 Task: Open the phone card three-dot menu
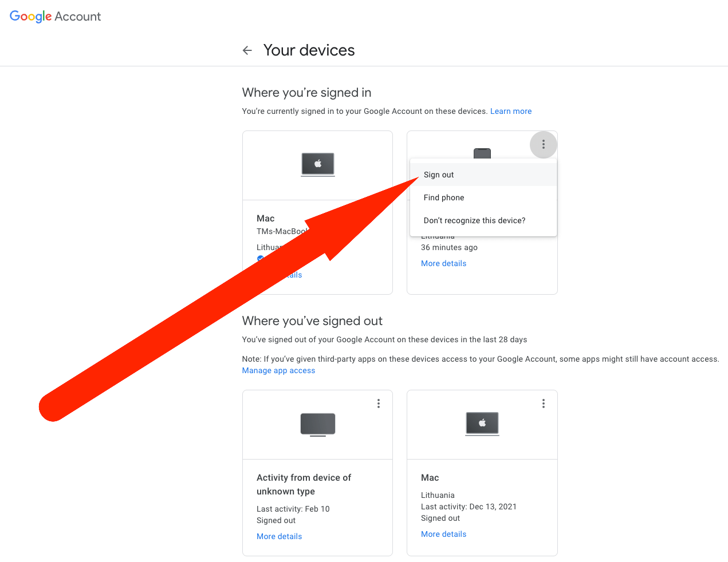(544, 145)
